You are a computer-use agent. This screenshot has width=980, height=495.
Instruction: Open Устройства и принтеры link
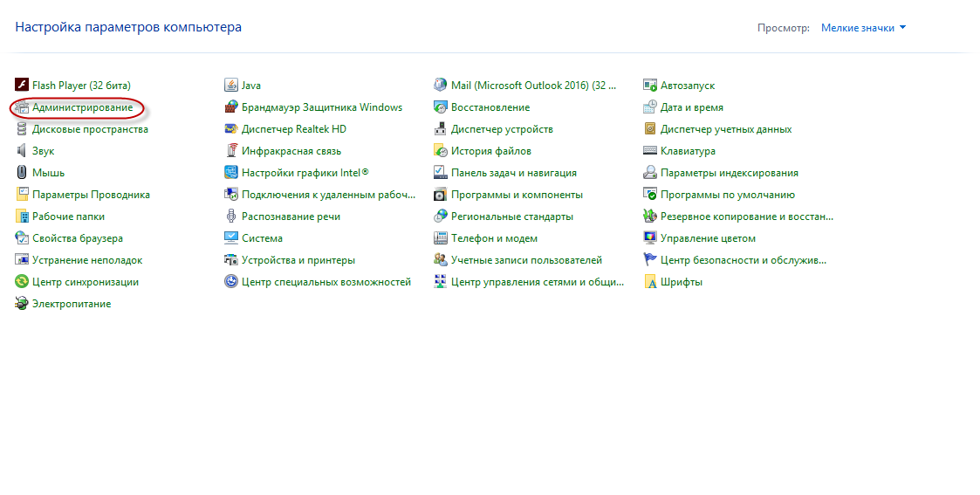[x=298, y=260]
